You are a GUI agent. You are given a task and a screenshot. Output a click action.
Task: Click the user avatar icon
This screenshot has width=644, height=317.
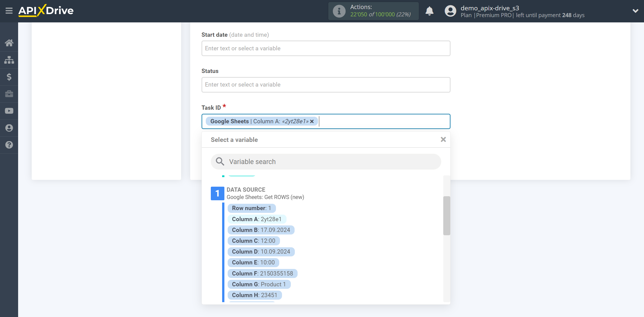(x=450, y=11)
